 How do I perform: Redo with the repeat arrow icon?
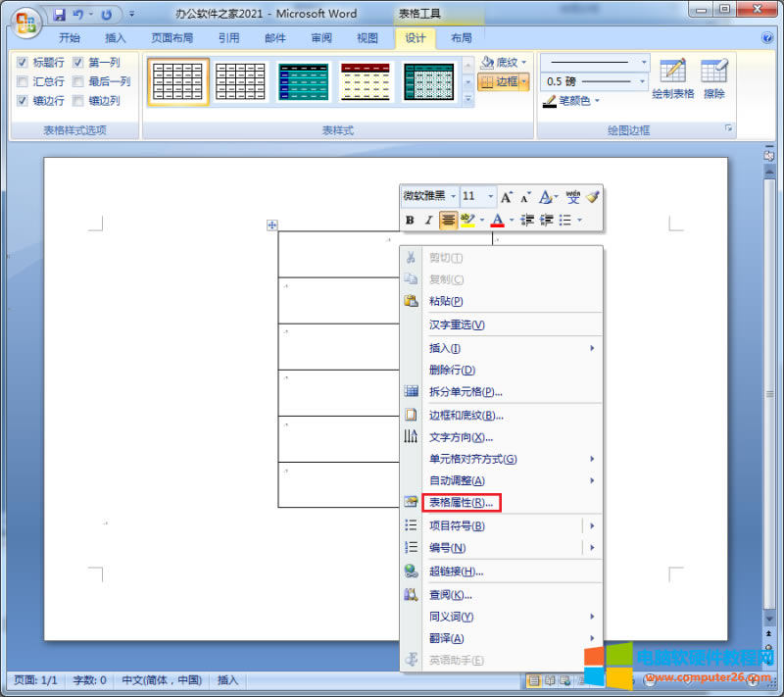click(107, 15)
